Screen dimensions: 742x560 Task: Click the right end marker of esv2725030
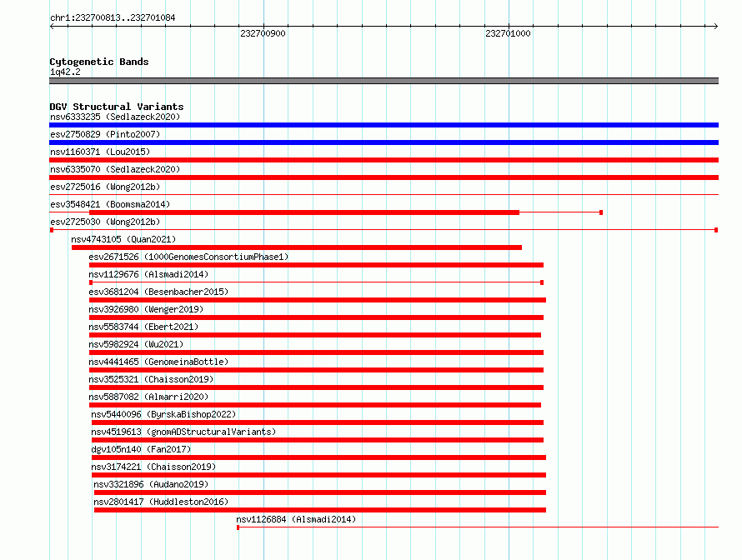pos(716,230)
